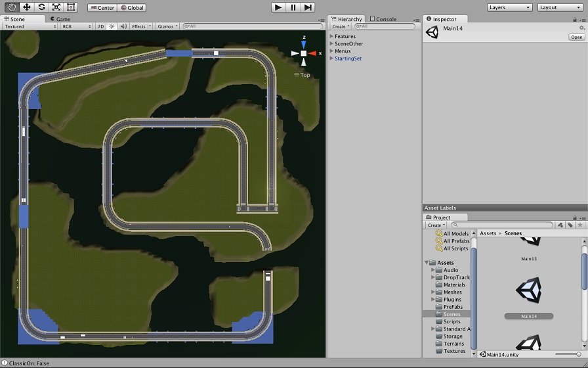Image resolution: width=588 pixels, height=368 pixels.
Task: Select StartingSet in Hierarchy
Action: pyautogui.click(x=348, y=58)
